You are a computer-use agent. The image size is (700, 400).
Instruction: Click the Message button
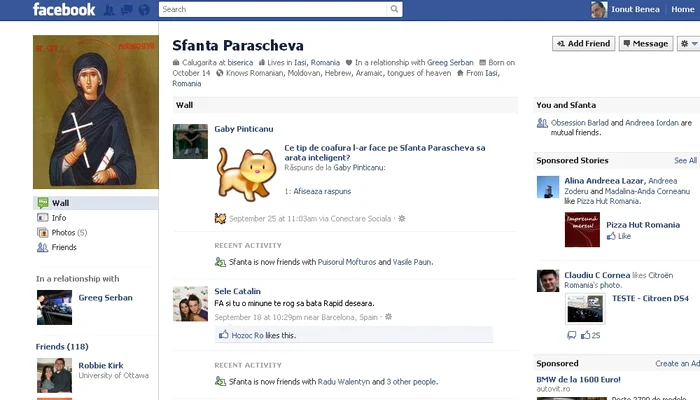646,43
